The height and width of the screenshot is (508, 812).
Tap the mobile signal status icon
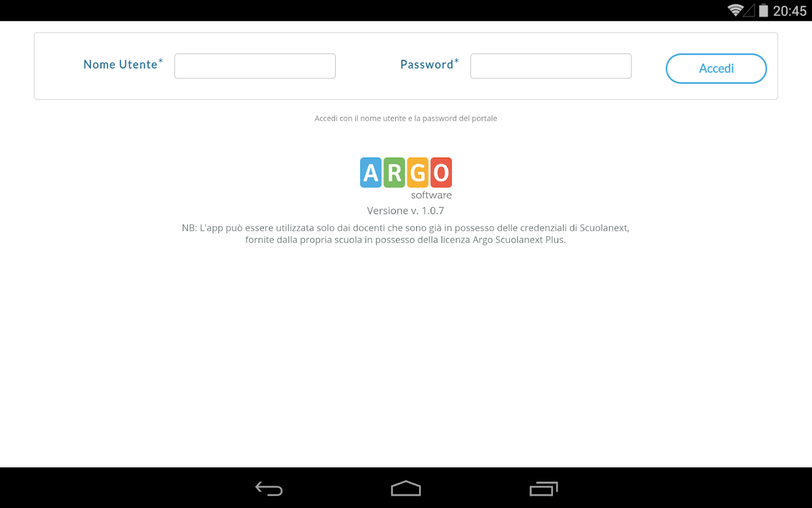coord(749,10)
